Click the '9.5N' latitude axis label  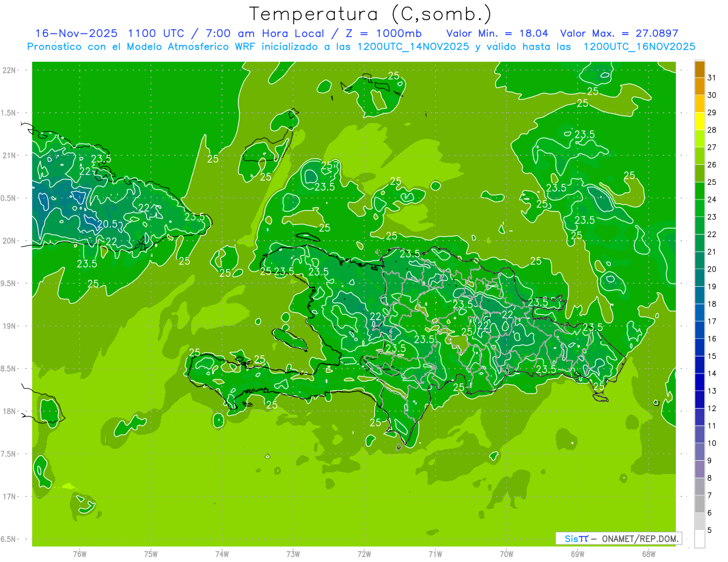tap(8, 283)
